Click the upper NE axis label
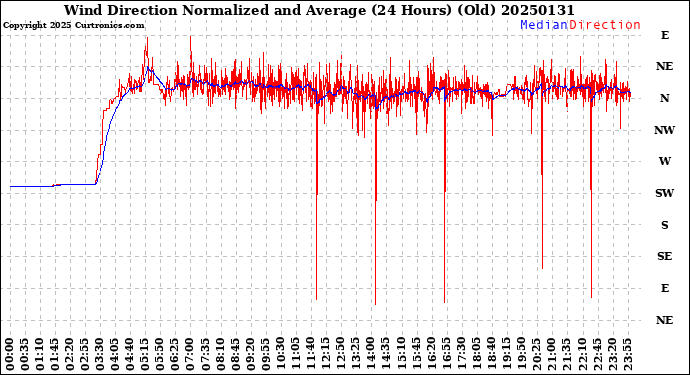 (664, 66)
